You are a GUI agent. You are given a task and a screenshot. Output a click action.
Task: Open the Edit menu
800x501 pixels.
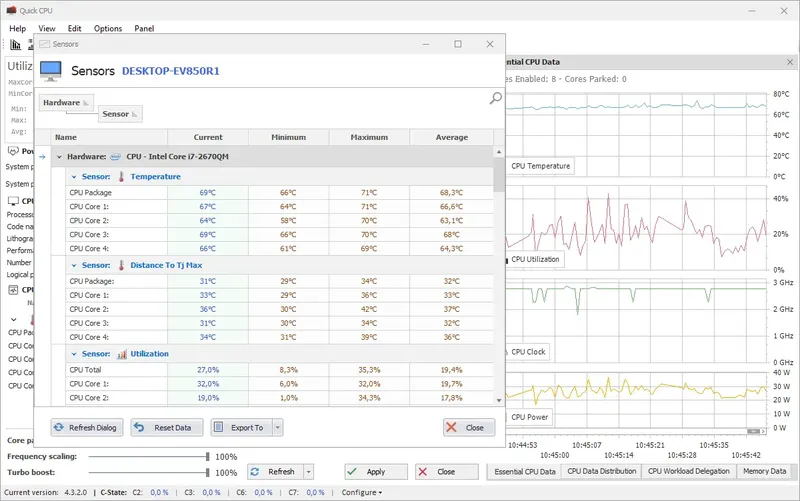point(74,29)
